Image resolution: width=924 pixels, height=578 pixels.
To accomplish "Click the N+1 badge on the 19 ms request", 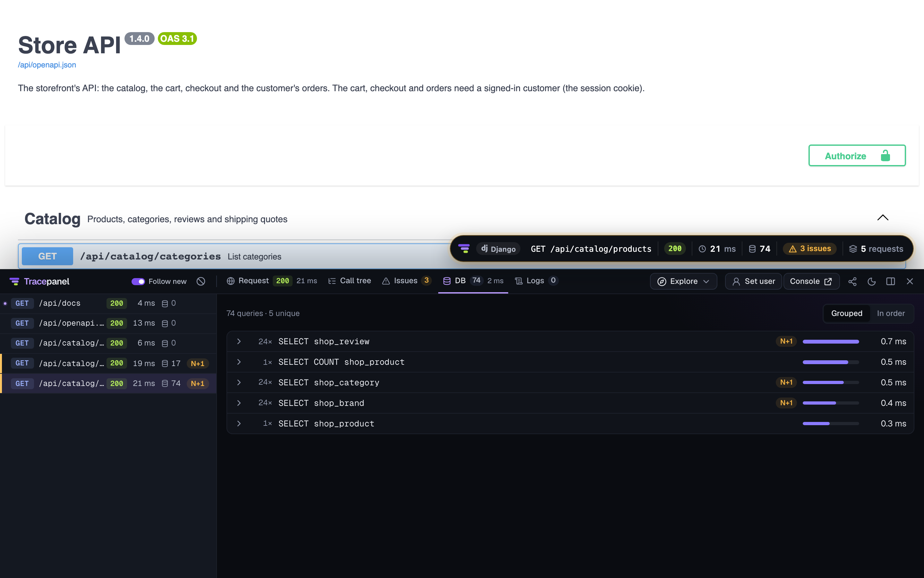I will 197,363.
